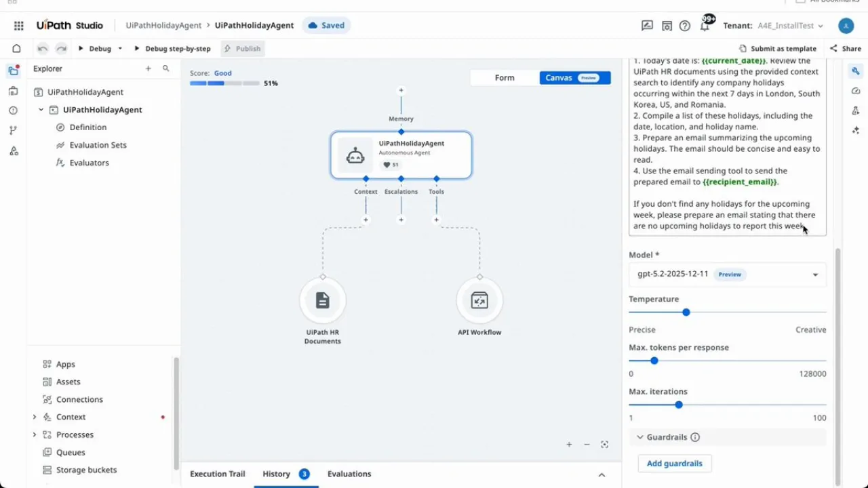Image resolution: width=868 pixels, height=488 pixels.
Task: Switch to the Evaluations tab
Action: pyautogui.click(x=349, y=474)
